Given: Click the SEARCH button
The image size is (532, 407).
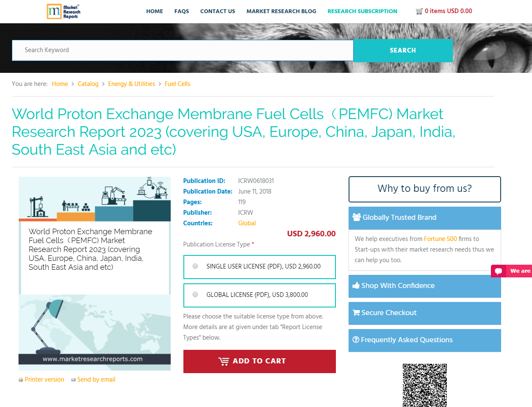Looking at the screenshot, I should pos(403,50).
